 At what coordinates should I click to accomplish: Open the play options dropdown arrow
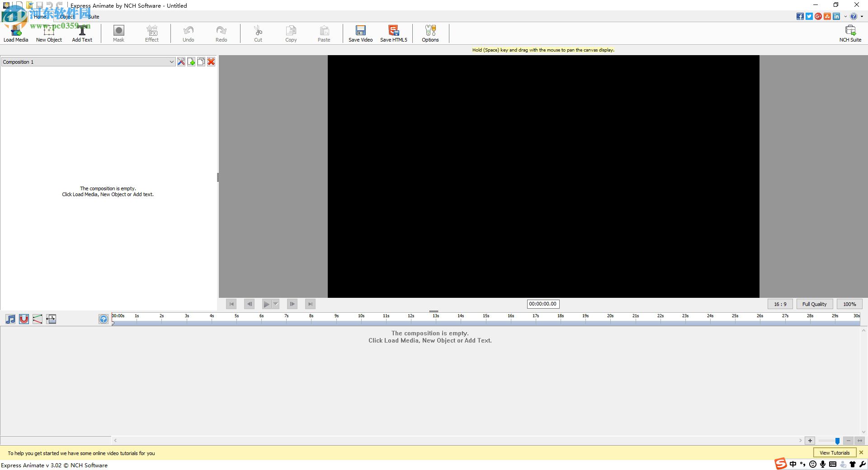pos(276,304)
